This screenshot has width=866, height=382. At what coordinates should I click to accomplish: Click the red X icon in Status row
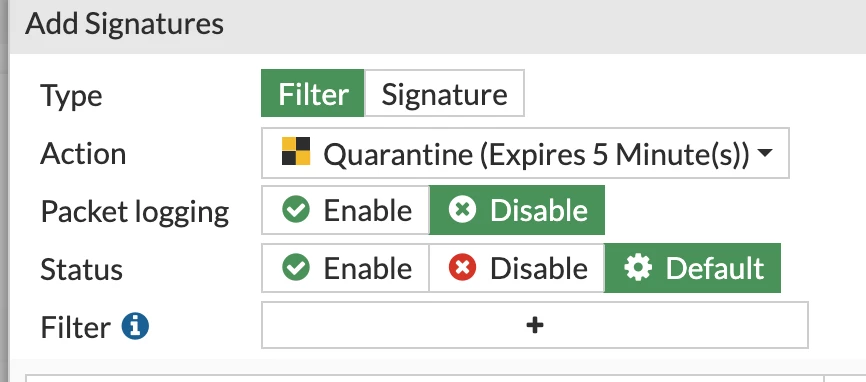click(x=462, y=268)
